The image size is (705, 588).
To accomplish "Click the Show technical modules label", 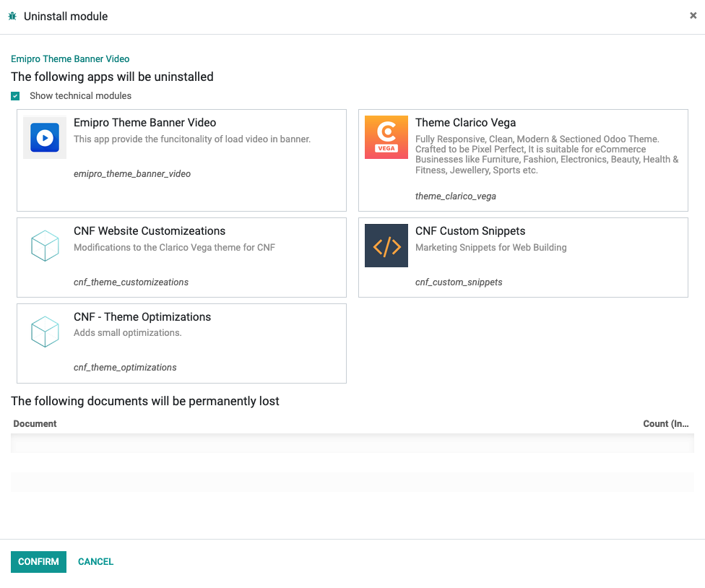I will (80, 96).
